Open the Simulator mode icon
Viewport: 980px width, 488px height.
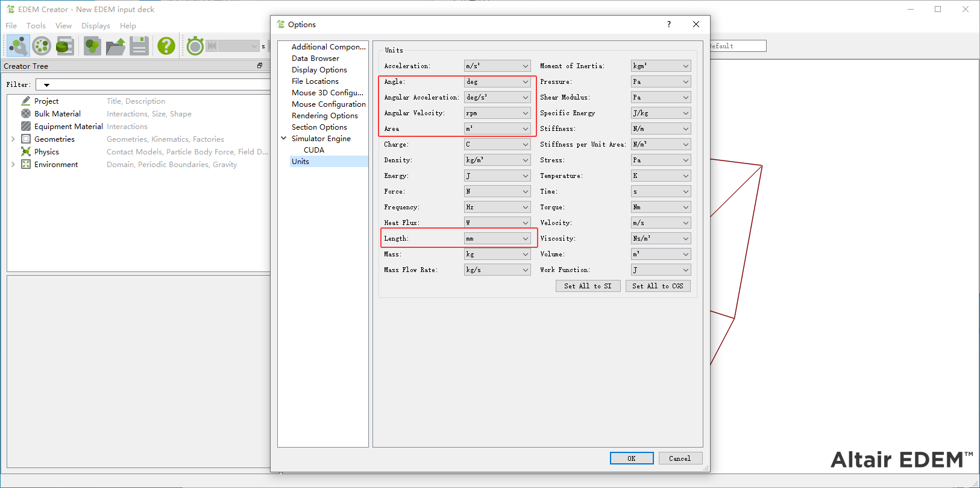[42, 46]
